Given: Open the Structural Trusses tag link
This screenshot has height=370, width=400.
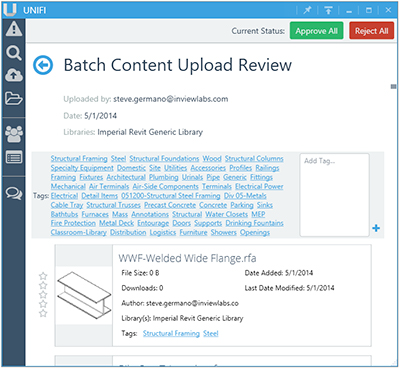Looking at the screenshot, I should pyautogui.click(x=113, y=205).
